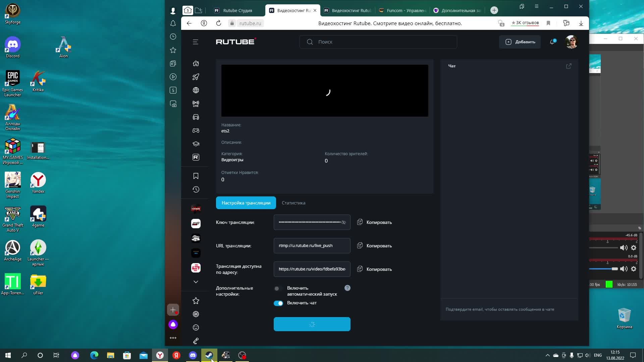
Task: Open the watch history sidebar icon
Action: 196,189
